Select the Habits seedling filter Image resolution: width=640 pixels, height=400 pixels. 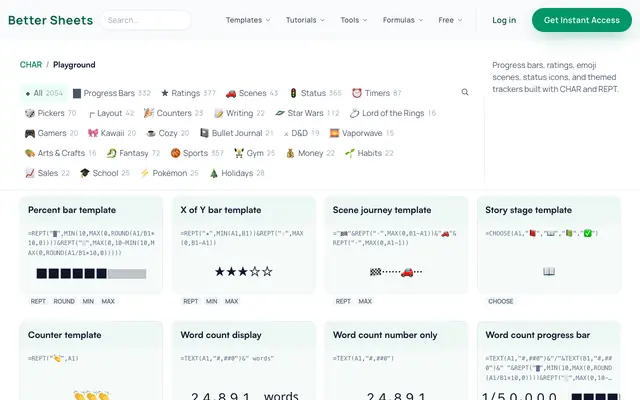369,153
